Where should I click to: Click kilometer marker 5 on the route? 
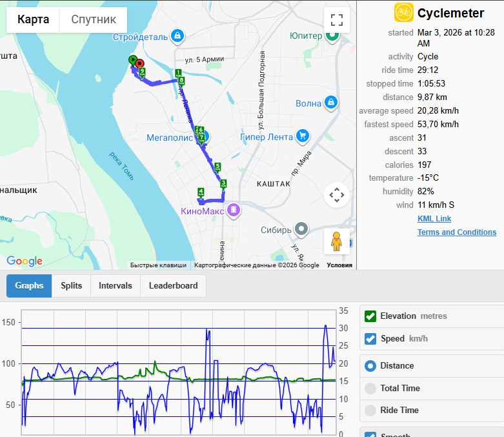(x=217, y=167)
